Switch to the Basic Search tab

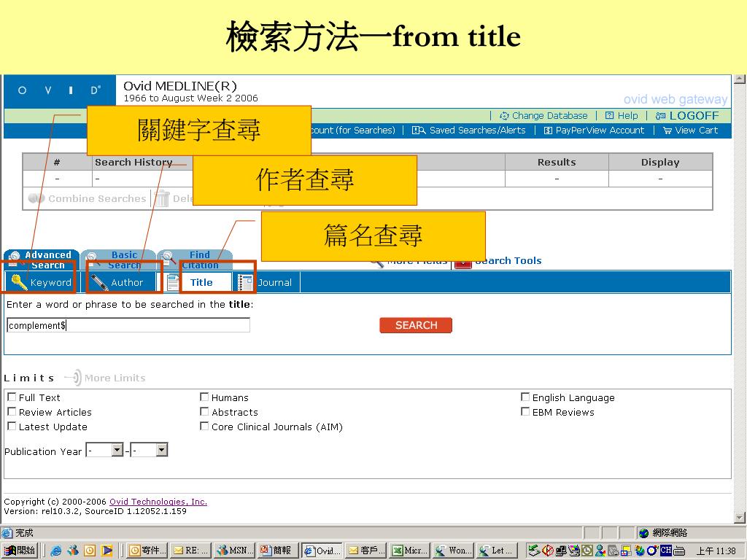118,260
